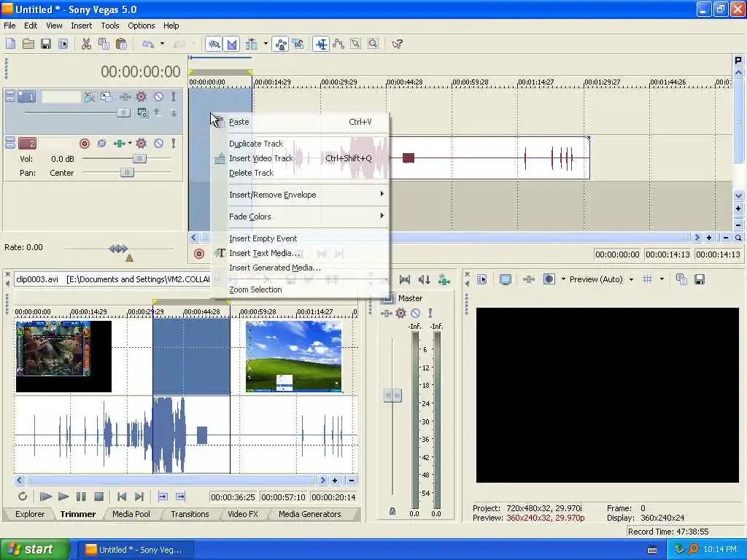Choose Insert Text Media menu entry
Screen dimensions: 747x560
(300, 253)
